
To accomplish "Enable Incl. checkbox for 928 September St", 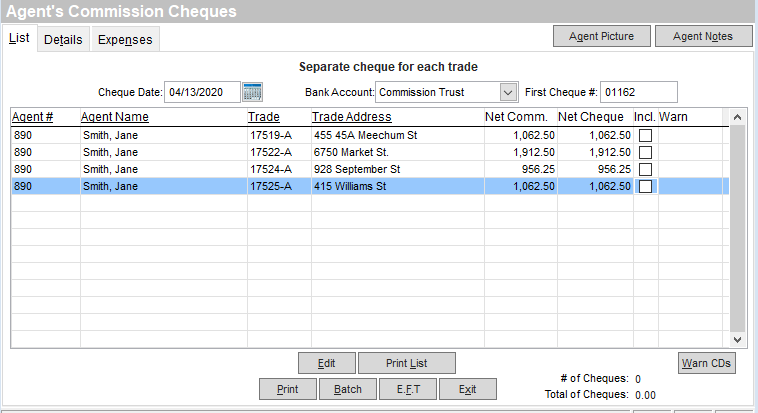I will pos(645,169).
